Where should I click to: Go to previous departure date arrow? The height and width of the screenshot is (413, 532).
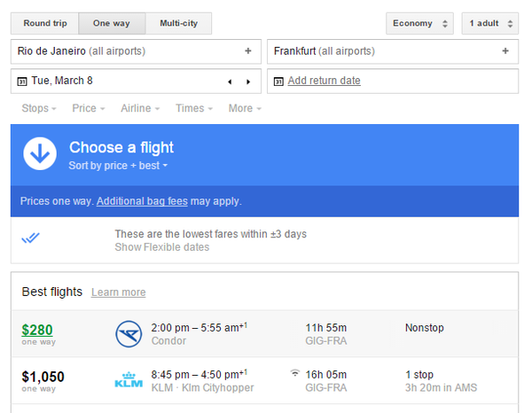[x=230, y=82]
